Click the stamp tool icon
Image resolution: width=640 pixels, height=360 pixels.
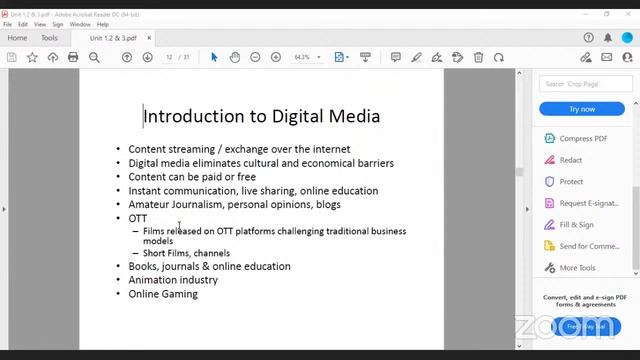458,57
